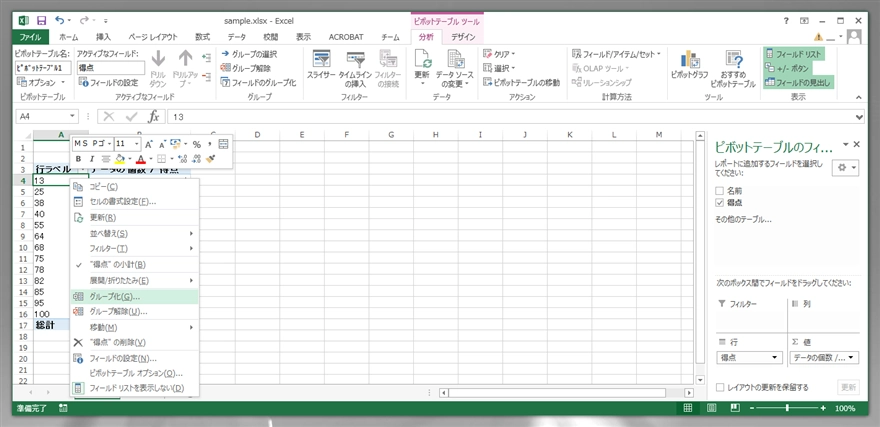Image resolution: width=880 pixels, height=427 pixels.
Task: Click the fill color swatch in mini toolbar
Action: point(119,159)
